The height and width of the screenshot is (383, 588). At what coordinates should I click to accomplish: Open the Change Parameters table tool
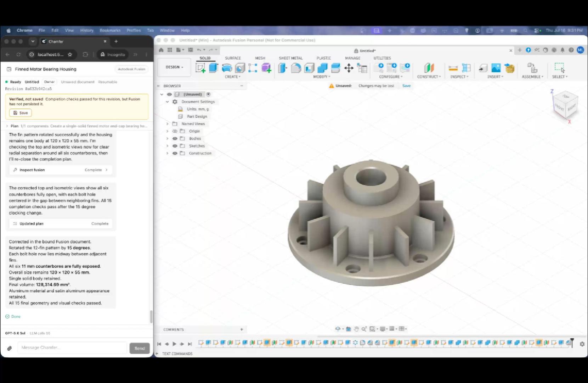[x=362, y=68]
